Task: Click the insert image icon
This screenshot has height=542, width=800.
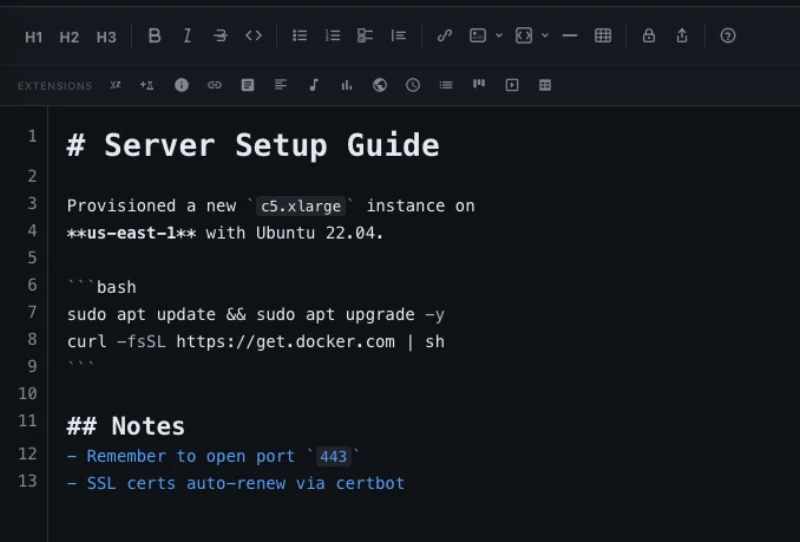Action: pos(478,36)
